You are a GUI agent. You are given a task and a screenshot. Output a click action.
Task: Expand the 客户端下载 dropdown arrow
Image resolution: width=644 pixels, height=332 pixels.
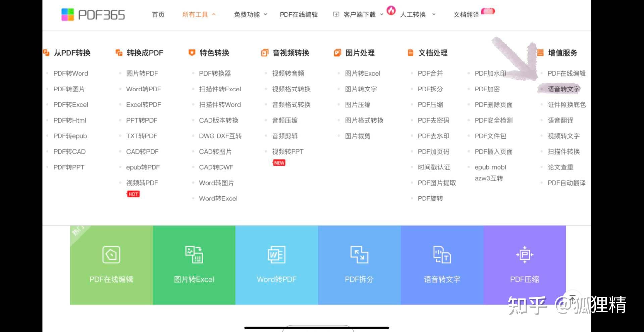pyautogui.click(x=382, y=14)
